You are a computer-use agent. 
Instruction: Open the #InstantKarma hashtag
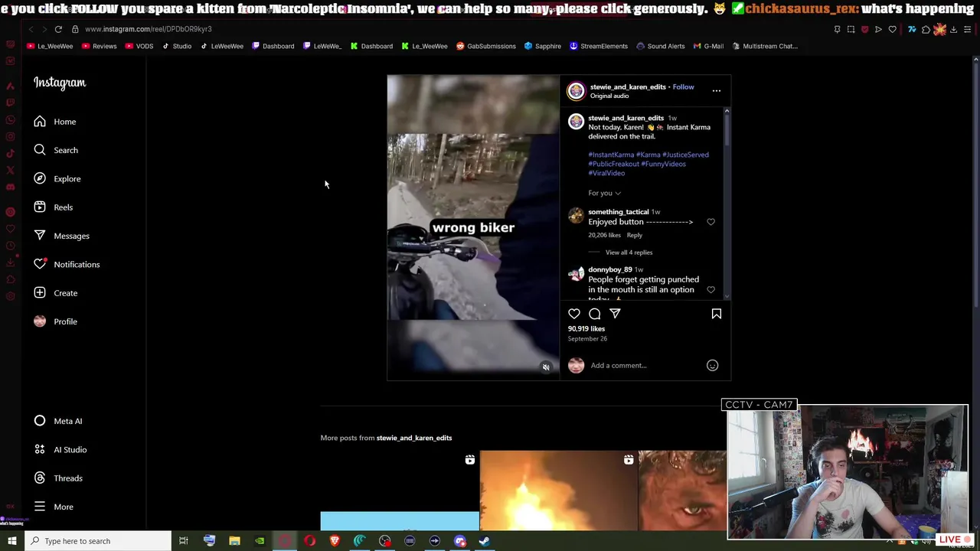click(611, 155)
